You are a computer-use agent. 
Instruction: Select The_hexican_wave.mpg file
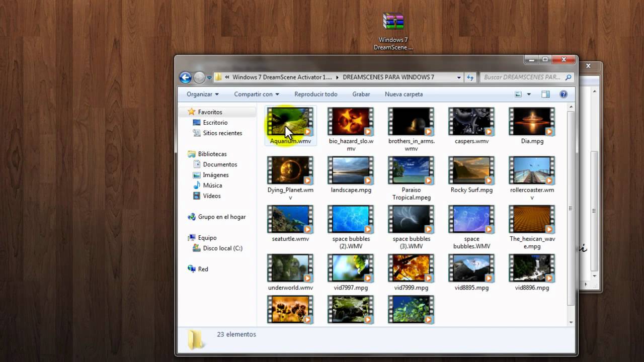point(532,227)
